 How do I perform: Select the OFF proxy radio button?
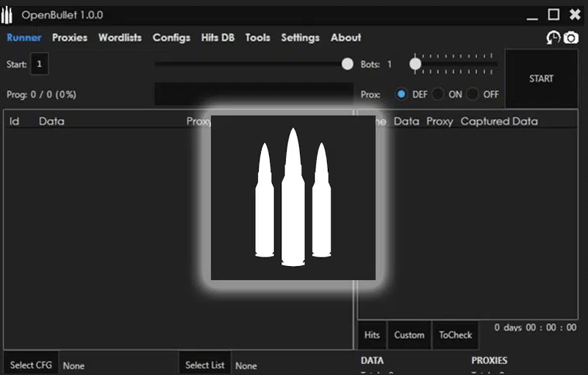click(473, 94)
